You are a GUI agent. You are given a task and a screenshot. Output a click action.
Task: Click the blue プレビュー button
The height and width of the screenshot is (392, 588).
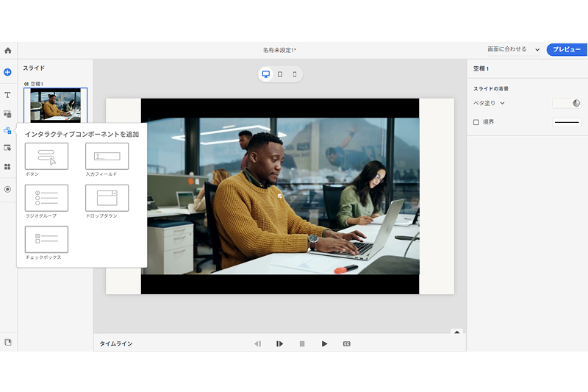567,49
